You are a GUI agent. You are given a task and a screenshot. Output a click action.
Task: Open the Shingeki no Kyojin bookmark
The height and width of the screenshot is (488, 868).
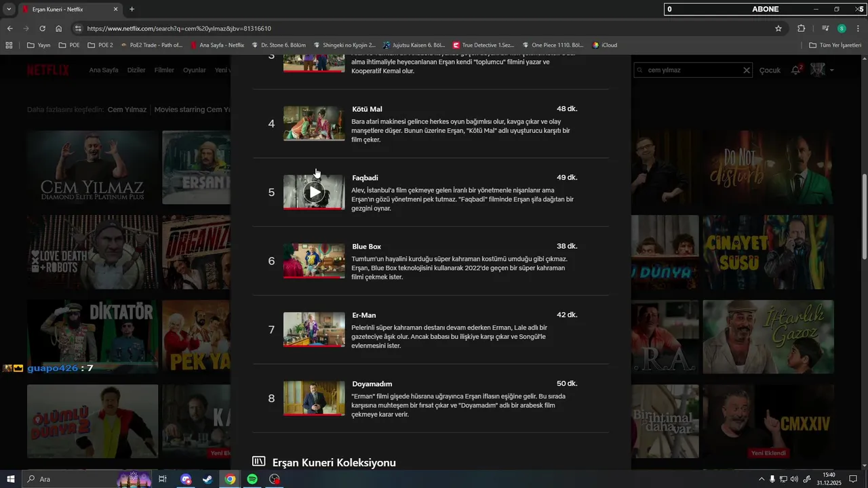(344, 45)
